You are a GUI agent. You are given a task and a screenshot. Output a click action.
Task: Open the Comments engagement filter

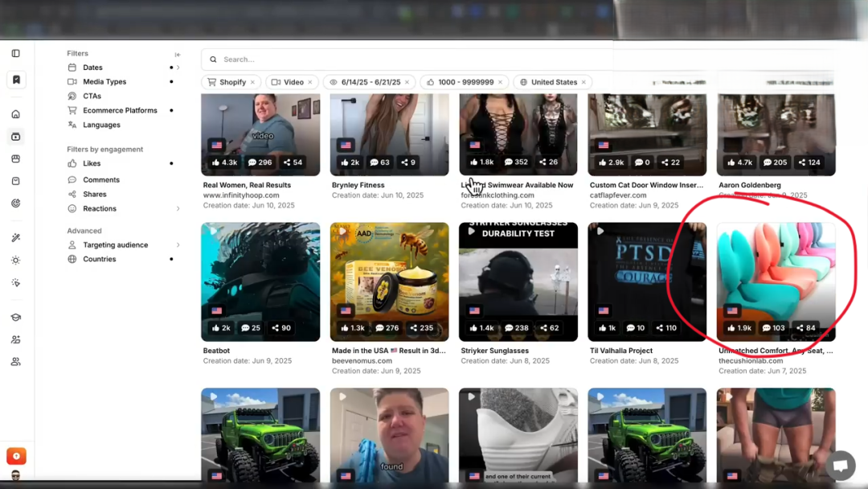[101, 180]
